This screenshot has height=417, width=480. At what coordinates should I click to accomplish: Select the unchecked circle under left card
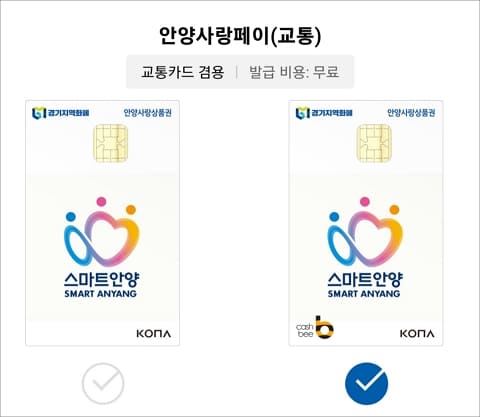(103, 384)
